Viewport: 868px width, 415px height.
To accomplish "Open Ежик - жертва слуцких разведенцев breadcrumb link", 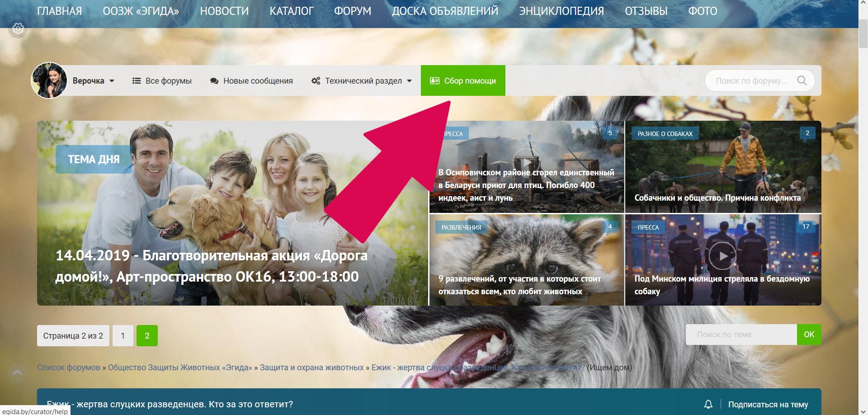I will (x=478, y=368).
